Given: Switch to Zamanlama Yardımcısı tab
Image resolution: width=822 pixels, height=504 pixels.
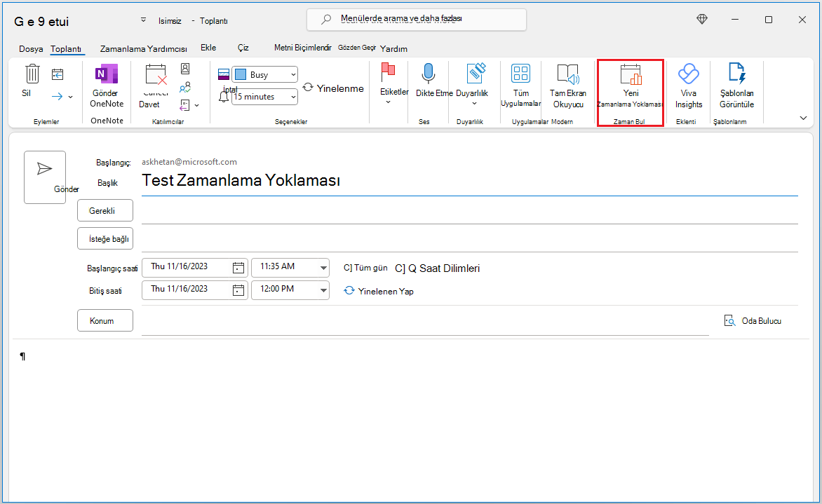Looking at the screenshot, I should [x=144, y=49].
